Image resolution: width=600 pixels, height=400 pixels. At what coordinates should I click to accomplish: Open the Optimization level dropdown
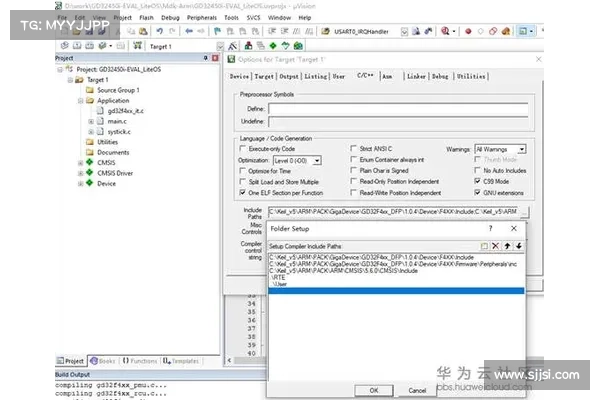click(x=317, y=161)
